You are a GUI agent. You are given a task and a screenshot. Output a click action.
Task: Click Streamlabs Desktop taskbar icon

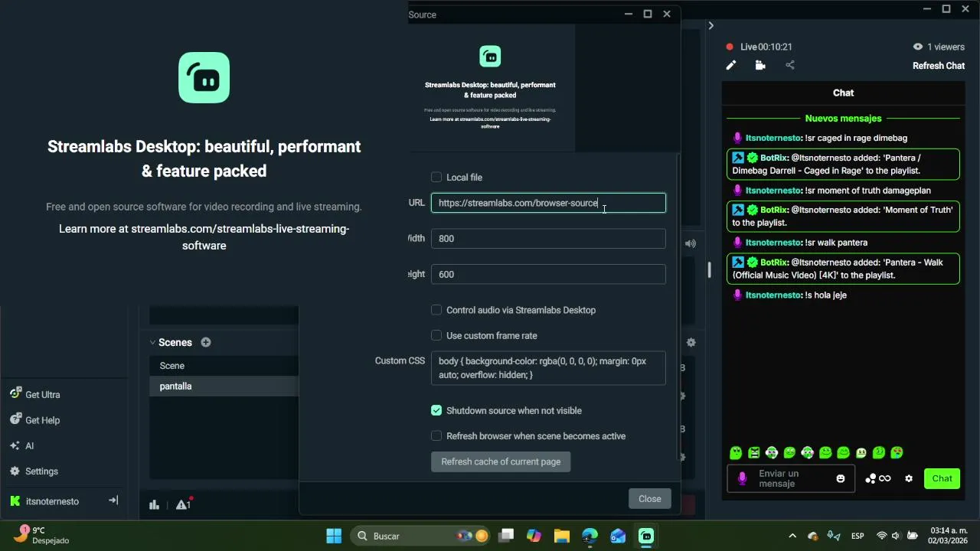pos(646,536)
